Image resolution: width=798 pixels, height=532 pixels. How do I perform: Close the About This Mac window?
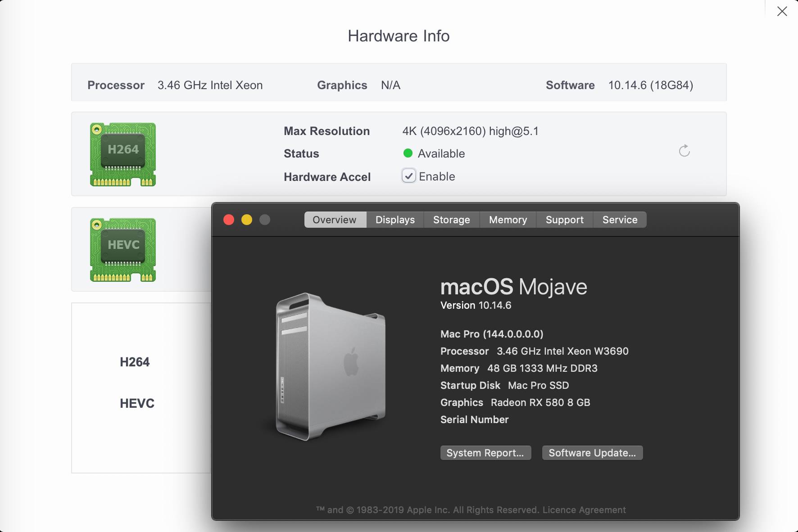point(229,220)
